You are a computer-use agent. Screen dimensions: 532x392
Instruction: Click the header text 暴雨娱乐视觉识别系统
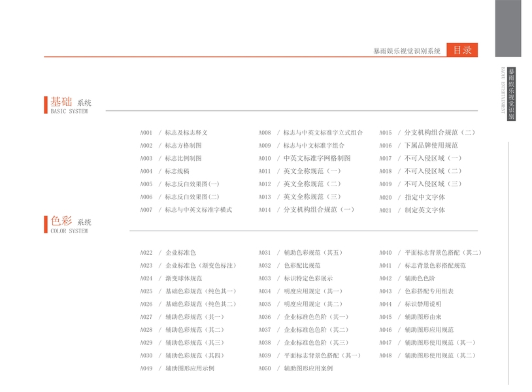pyautogui.click(x=407, y=51)
